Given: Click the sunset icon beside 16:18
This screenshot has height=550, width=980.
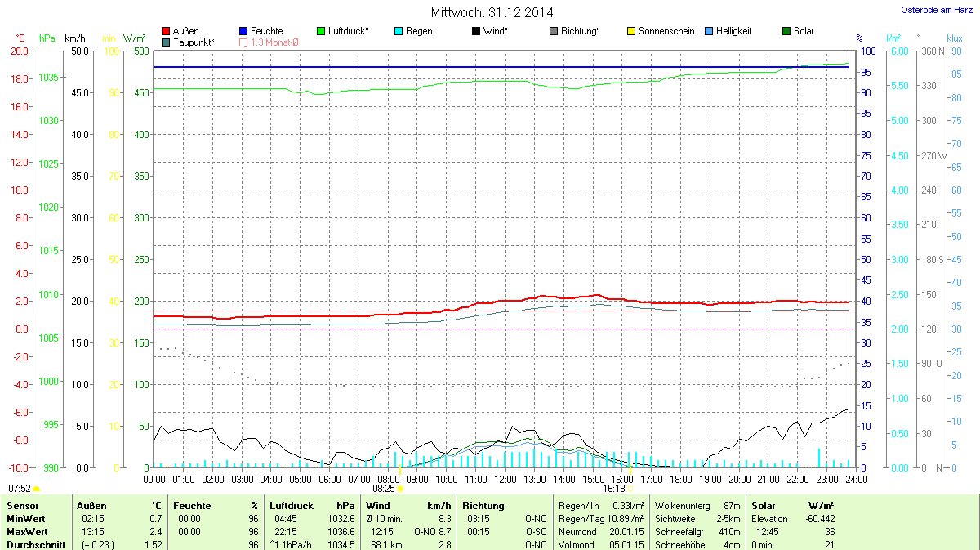Looking at the screenshot, I should click(x=630, y=489).
